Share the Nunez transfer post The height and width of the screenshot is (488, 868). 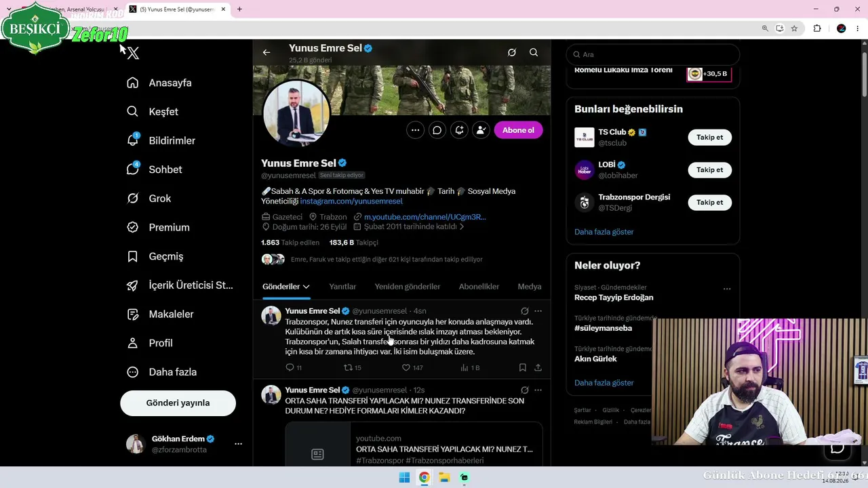[538, 367]
